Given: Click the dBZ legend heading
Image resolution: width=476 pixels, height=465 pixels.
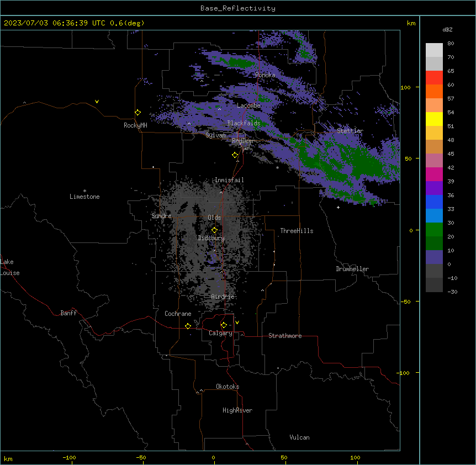Looking at the screenshot, I should [447, 29].
